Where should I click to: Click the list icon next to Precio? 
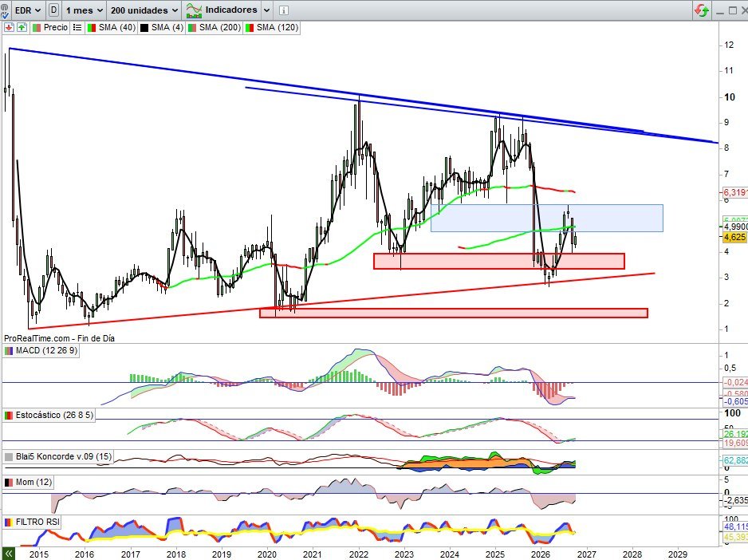coord(77,28)
